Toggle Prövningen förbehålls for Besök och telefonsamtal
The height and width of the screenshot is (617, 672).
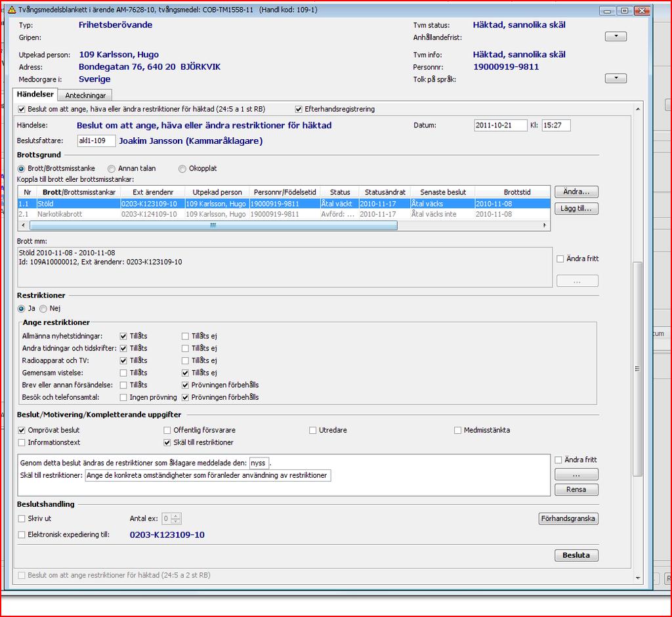pos(185,398)
